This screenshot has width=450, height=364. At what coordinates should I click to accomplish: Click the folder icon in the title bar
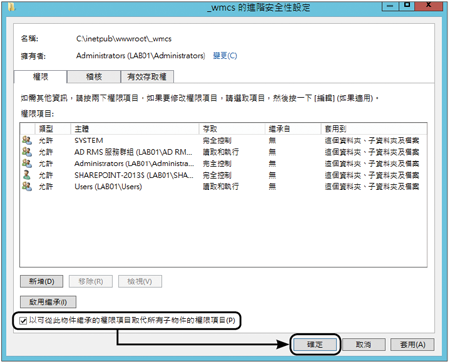12,7
